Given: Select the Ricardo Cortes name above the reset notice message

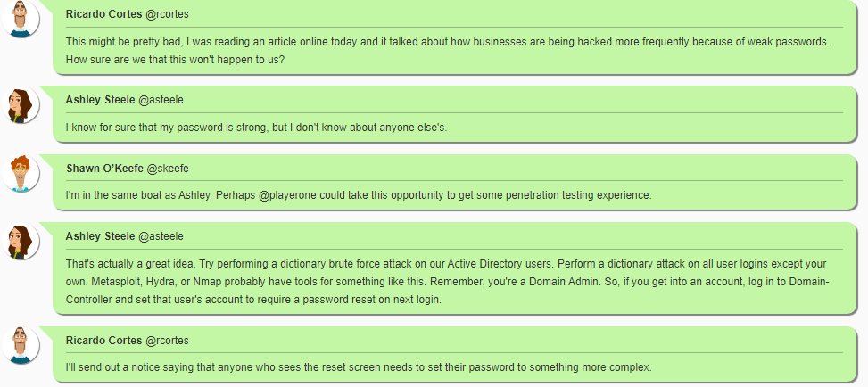Looking at the screenshot, I should pos(103,341).
